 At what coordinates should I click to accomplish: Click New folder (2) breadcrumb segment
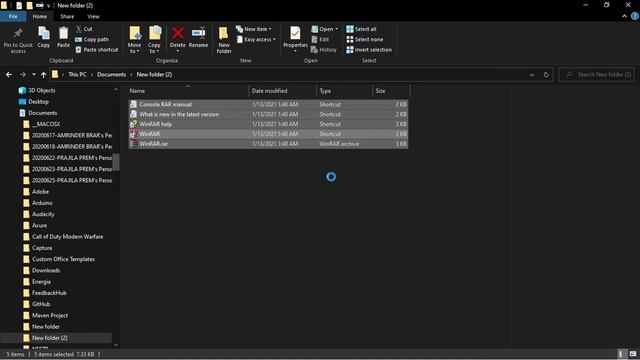pos(154,74)
